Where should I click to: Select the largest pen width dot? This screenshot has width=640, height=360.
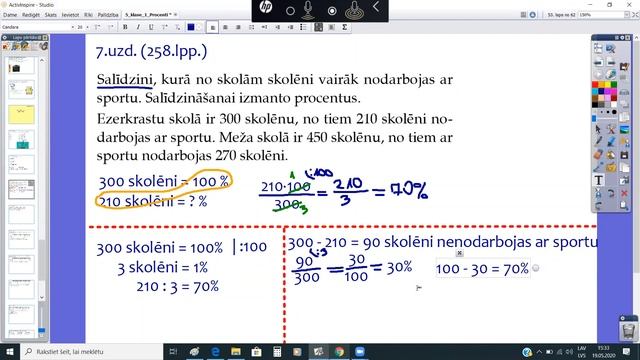click(614, 111)
